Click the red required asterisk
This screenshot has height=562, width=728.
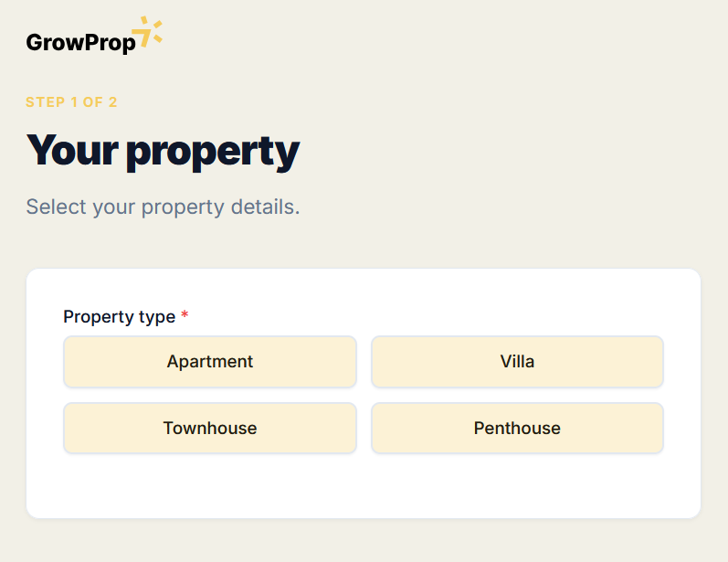coord(185,316)
